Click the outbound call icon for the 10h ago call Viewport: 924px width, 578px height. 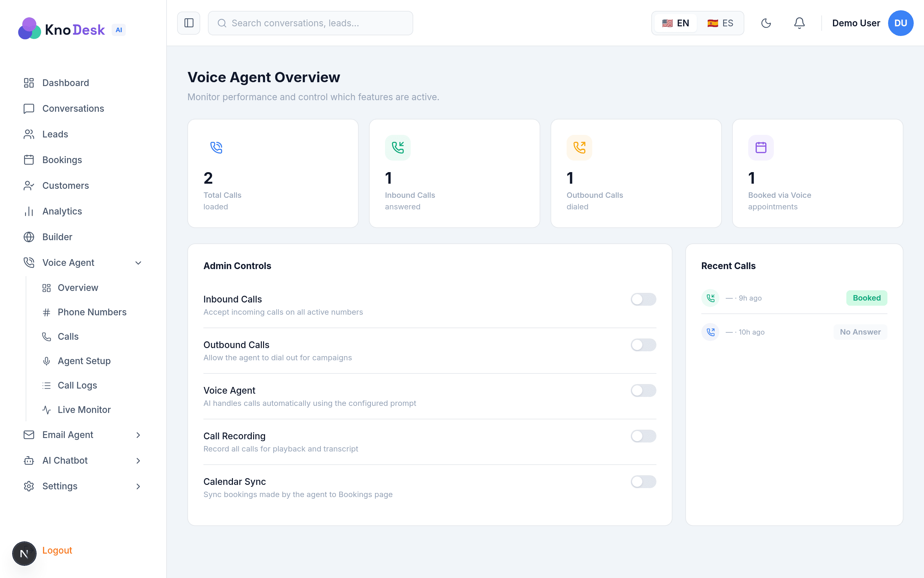pos(710,332)
